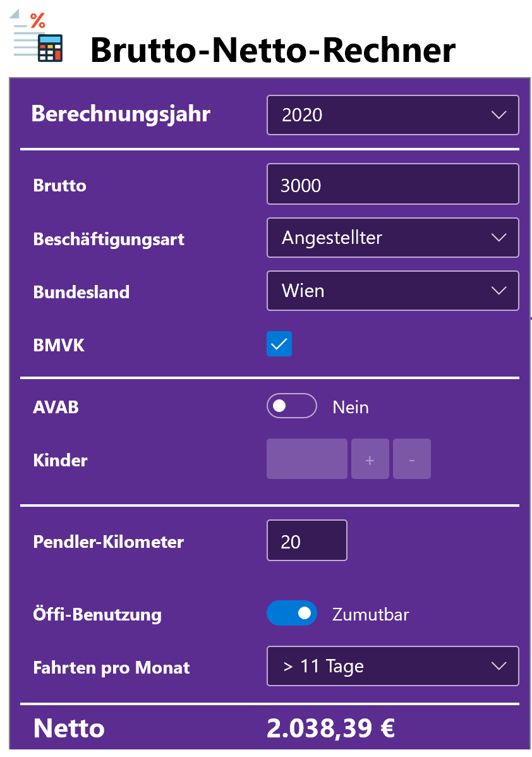Uncheck the BMVK checkbox

coord(279,344)
